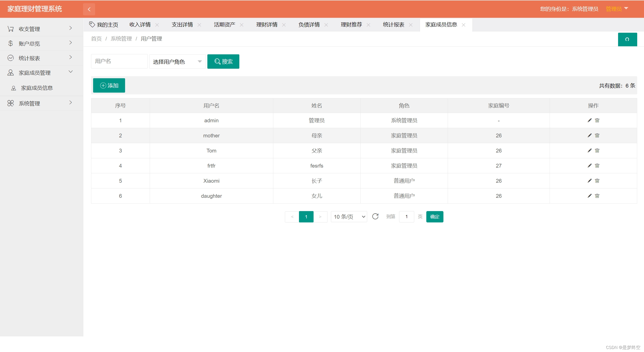The height and width of the screenshot is (352, 644).
Task: Switch to the 理财推荐 tab
Action: click(x=351, y=24)
